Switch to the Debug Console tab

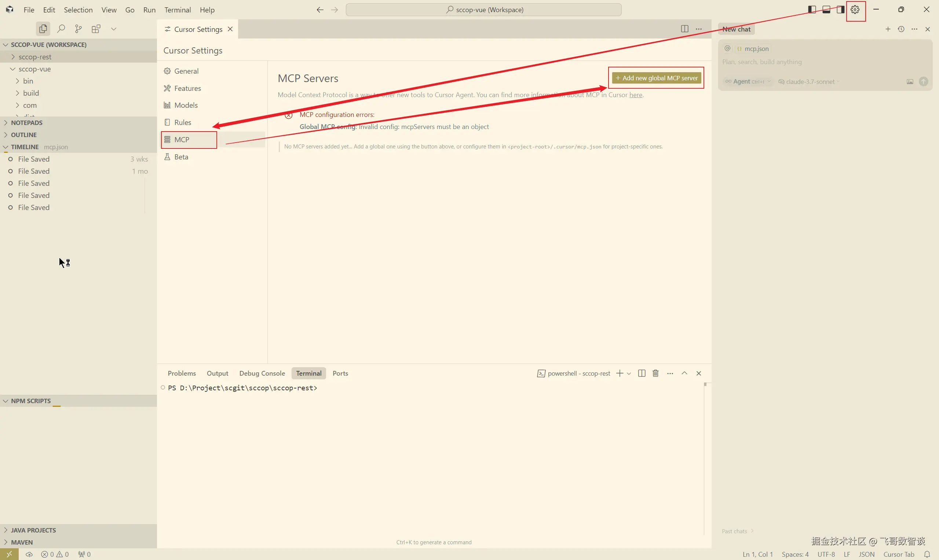(262, 373)
